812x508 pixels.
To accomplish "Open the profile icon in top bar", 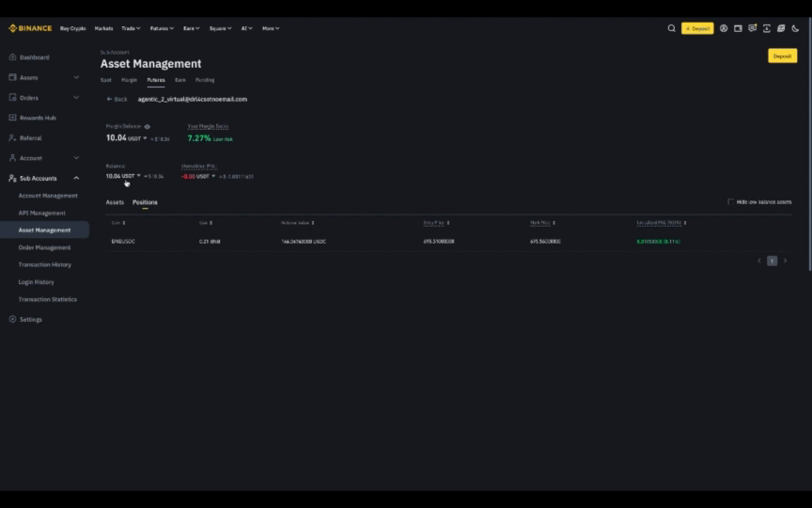I will tap(724, 28).
